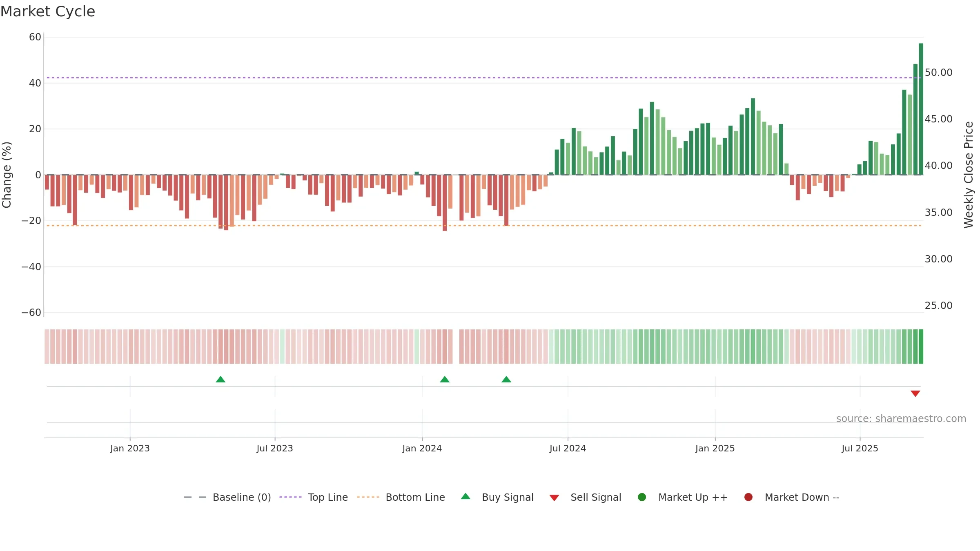Click the Jan 2024 axis tick label
Screen dimensions: 980x551
point(422,449)
